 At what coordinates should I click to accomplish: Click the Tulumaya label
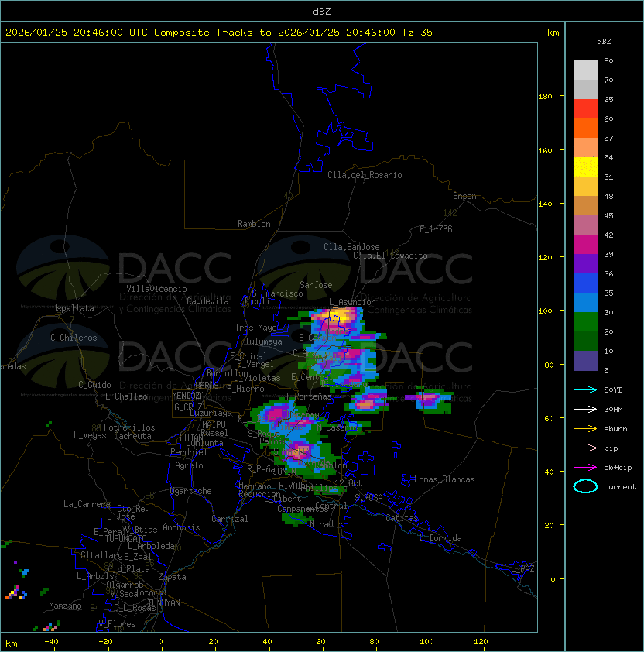click(x=264, y=341)
